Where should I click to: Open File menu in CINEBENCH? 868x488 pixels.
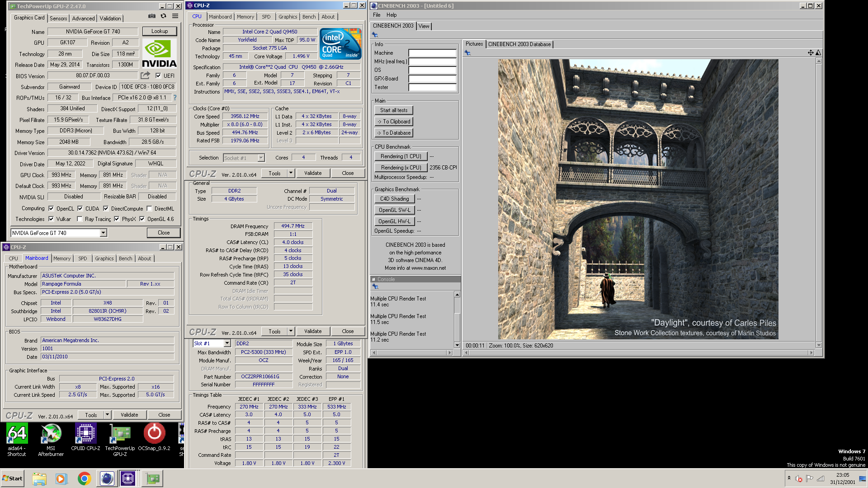pyautogui.click(x=377, y=15)
